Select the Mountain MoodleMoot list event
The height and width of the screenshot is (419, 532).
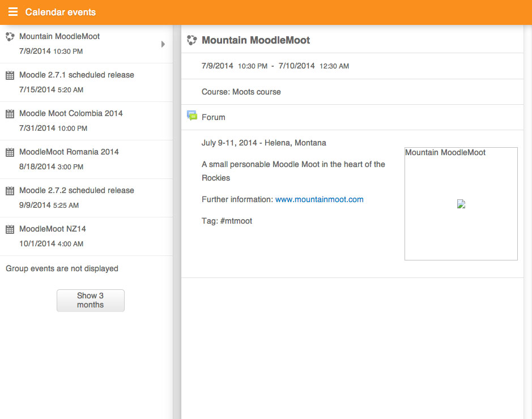86,44
